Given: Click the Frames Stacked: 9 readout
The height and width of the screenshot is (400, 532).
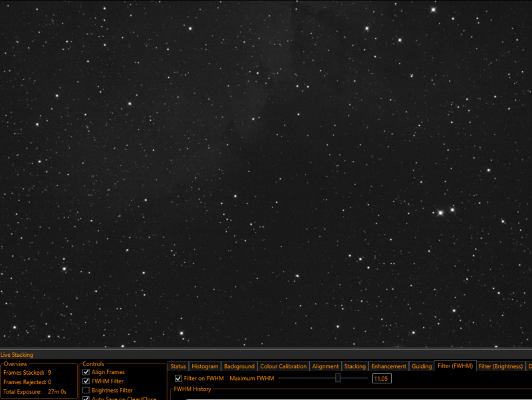Looking at the screenshot, I should pos(27,373).
